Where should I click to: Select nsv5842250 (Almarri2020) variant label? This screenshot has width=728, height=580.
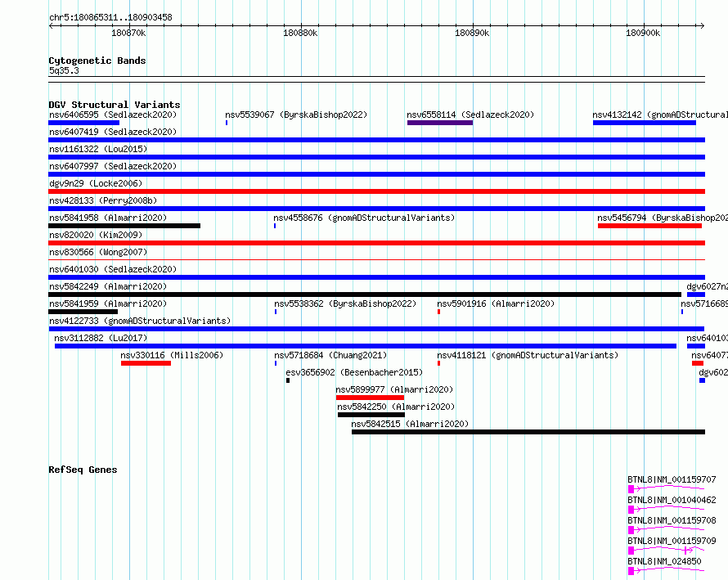396,407
